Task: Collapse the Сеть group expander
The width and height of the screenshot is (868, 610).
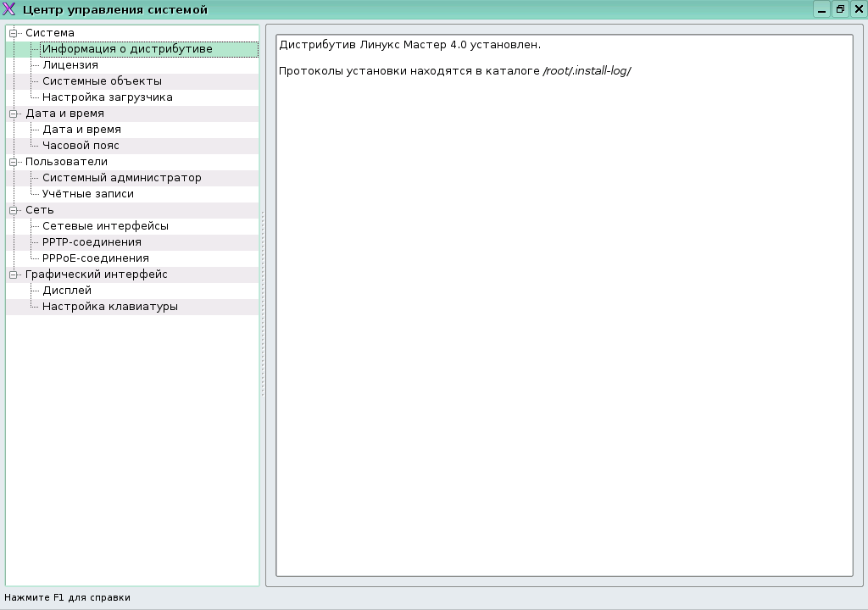Action: click(14, 210)
